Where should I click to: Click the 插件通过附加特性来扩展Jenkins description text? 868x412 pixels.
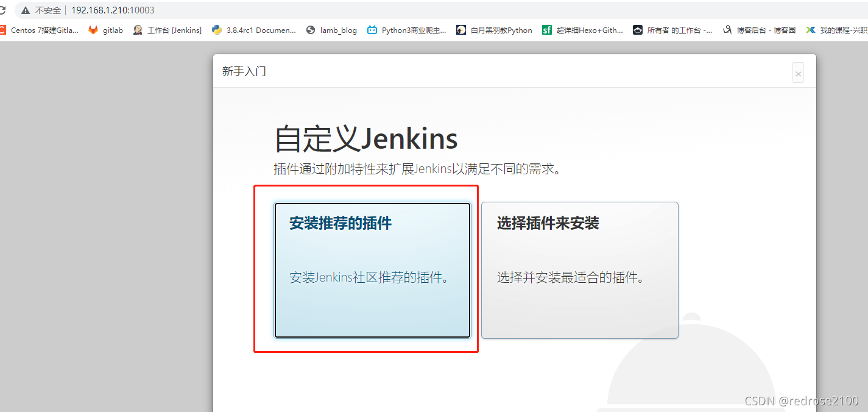pos(417,169)
